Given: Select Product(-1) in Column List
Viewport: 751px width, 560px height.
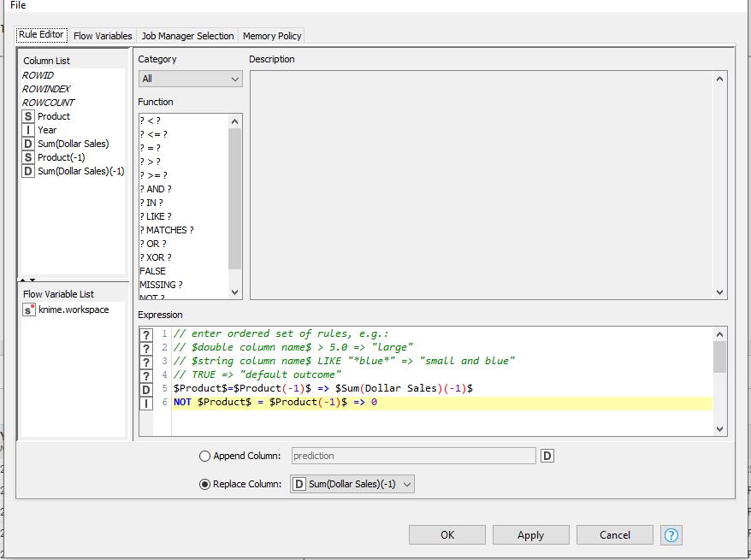Looking at the screenshot, I should click(x=62, y=157).
